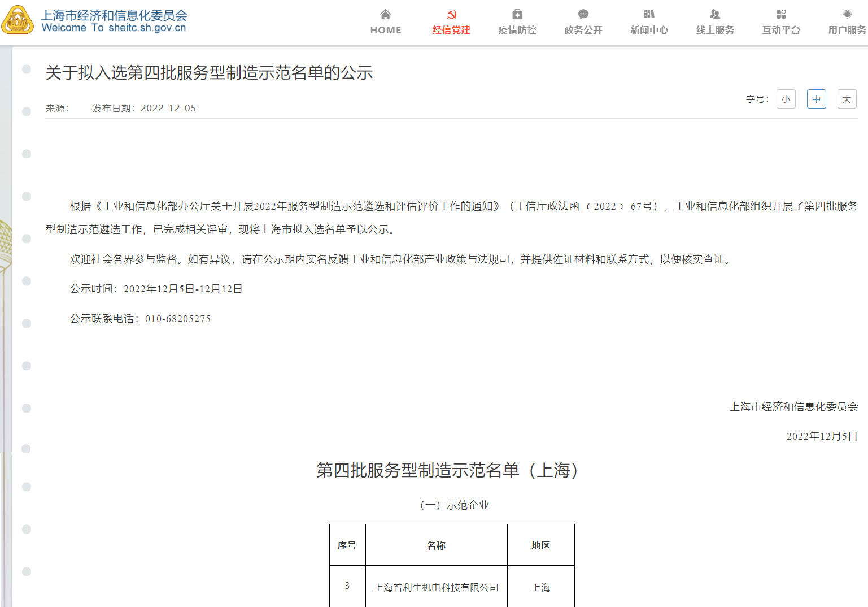
Task: Click the red party emblem icon
Action: [x=451, y=14]
